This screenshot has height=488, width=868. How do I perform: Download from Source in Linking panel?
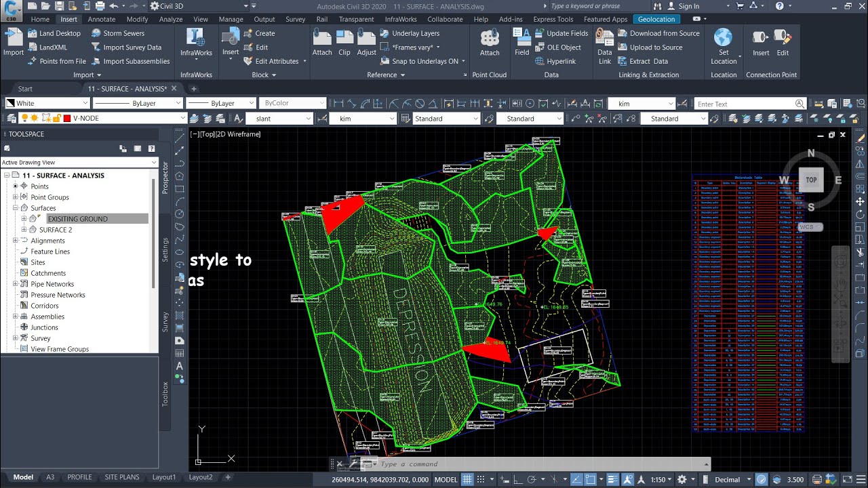click(x=658, y=33)
